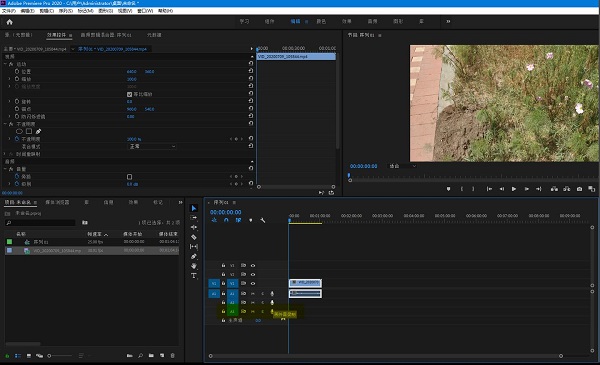Select the Hand tool

[x=194, y=266]
